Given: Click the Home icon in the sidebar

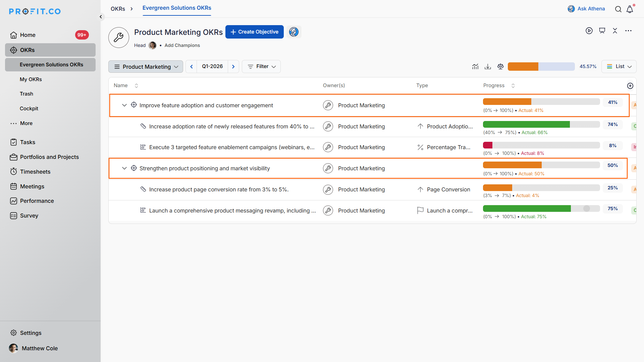Looking at the screenshot, I should click(13, 35).
